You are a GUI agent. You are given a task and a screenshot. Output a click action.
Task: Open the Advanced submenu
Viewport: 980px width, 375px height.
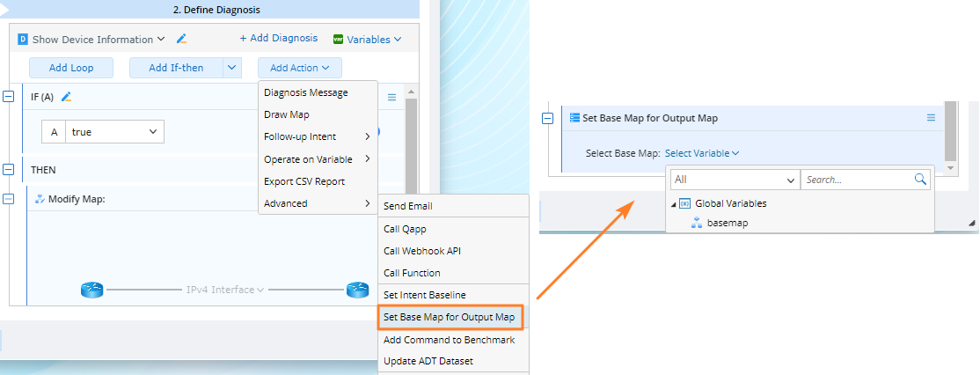tap(318, 203)
